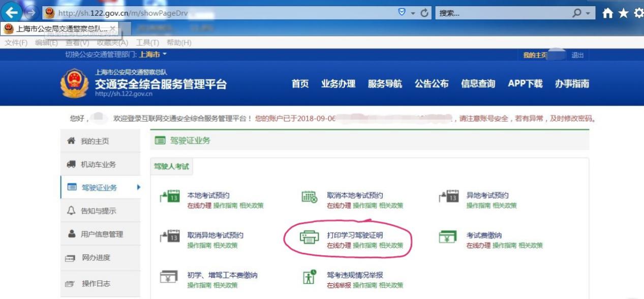Open the browser home page icon
Screen dimensions: 644x299
[608, 14]
